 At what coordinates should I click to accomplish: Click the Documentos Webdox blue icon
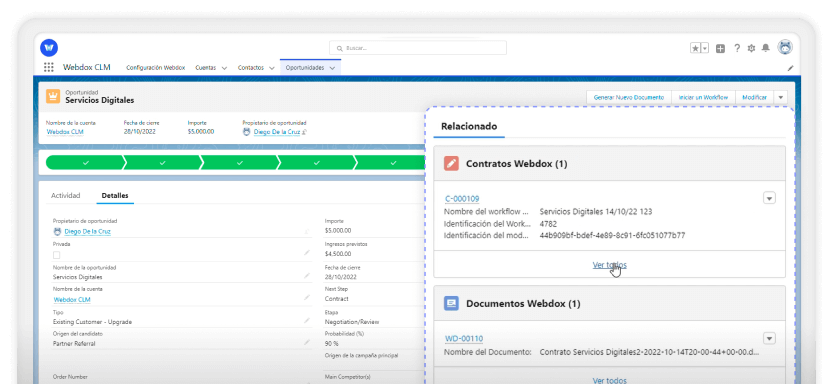point(451,303)
